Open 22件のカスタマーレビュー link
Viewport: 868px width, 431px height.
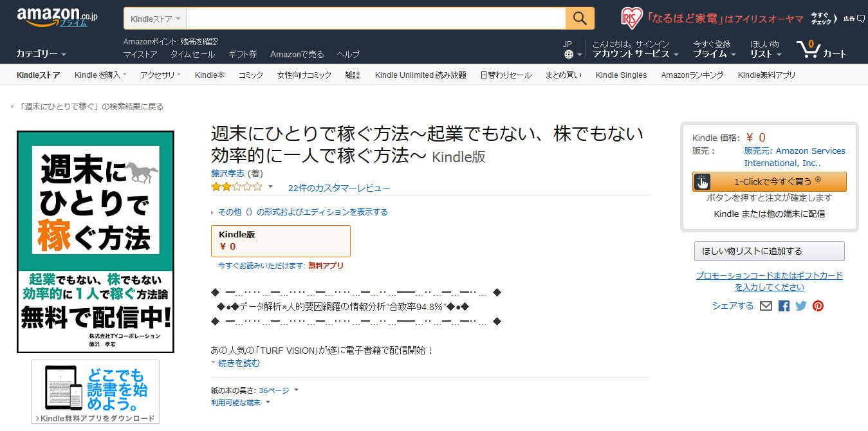click(x=339, y=188)
